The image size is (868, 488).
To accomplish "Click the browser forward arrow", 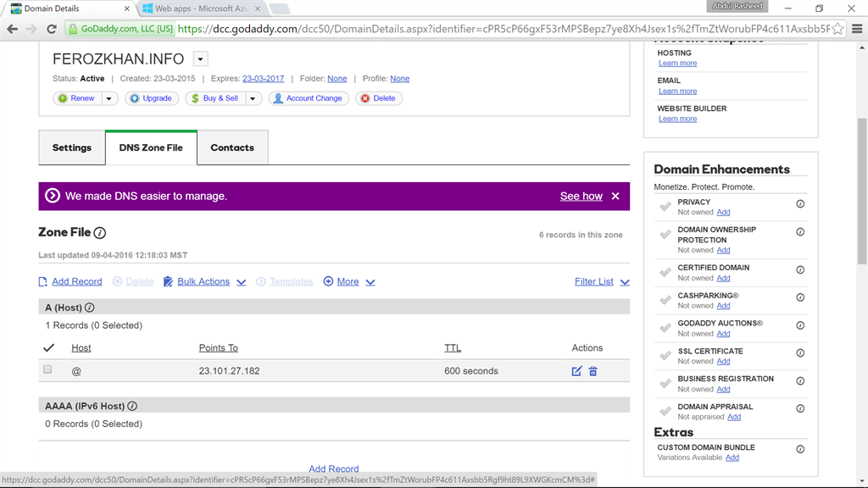I will pos(31,29).
